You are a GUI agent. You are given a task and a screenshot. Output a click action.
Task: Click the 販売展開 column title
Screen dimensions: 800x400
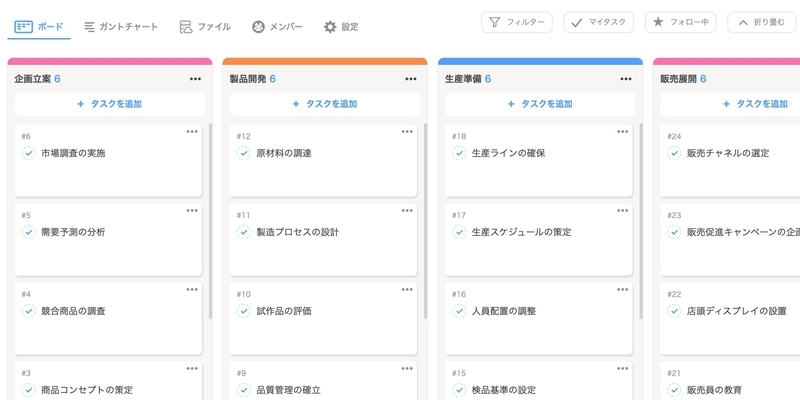(x=679, y=79)
